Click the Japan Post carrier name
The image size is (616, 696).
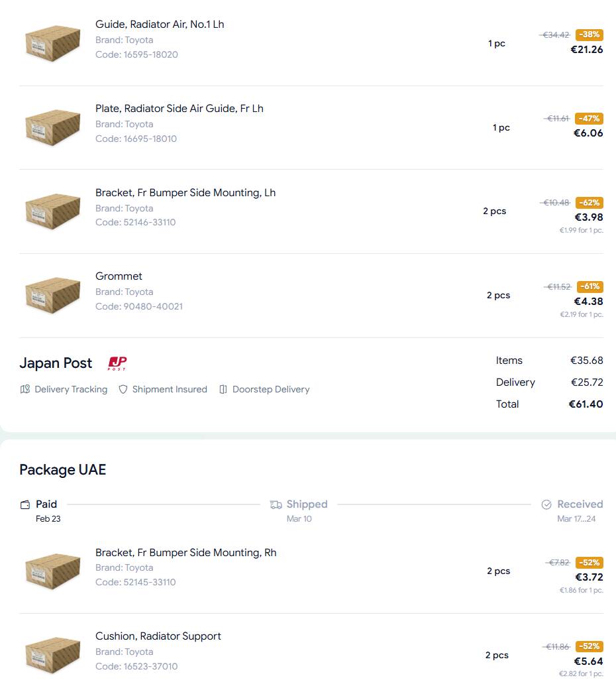coord(56,363)
